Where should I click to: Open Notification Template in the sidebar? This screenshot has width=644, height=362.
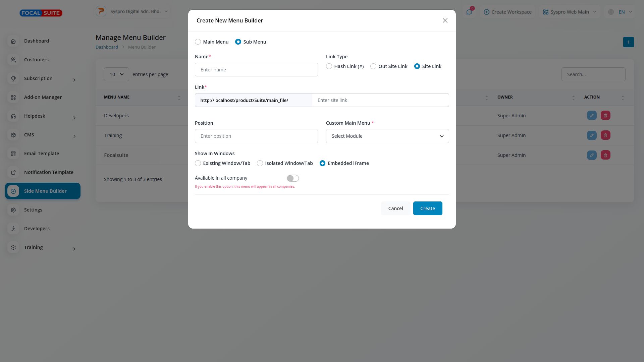[x=49, y=172]
